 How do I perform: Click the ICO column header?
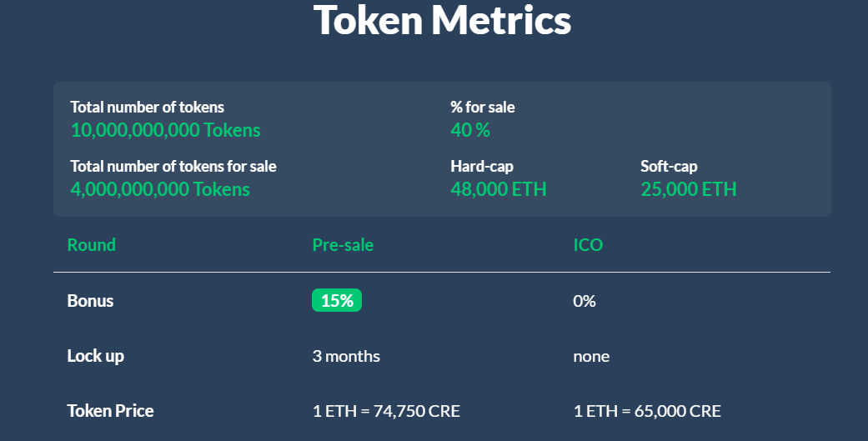coord(588,244)
